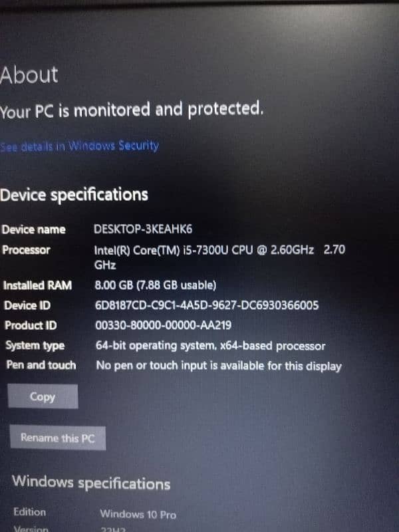Click the System type label
This screenshot has width=399, height=532.
click(35, 346)
